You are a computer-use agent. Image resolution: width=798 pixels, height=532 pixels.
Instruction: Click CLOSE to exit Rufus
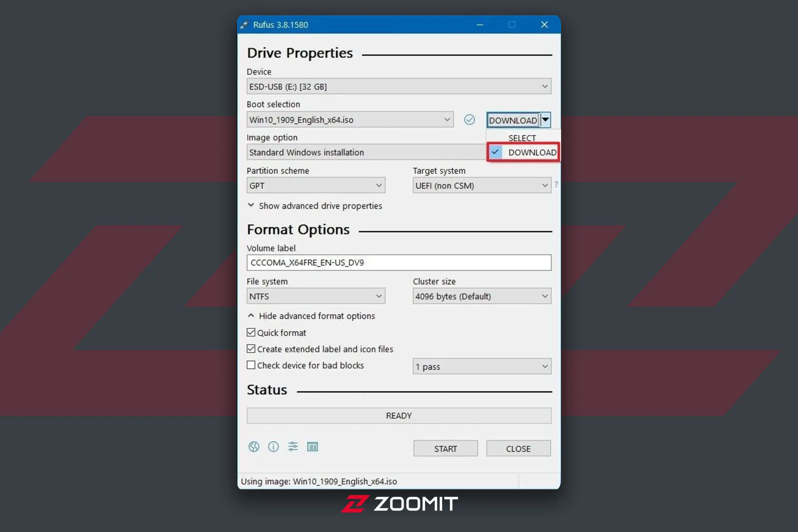tap(518, 448)
